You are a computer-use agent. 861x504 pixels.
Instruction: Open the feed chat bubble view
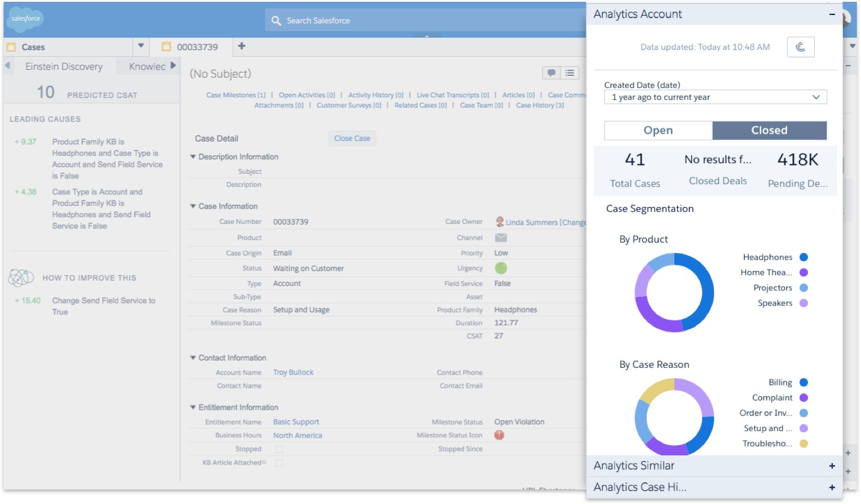(x=551, y=73)
